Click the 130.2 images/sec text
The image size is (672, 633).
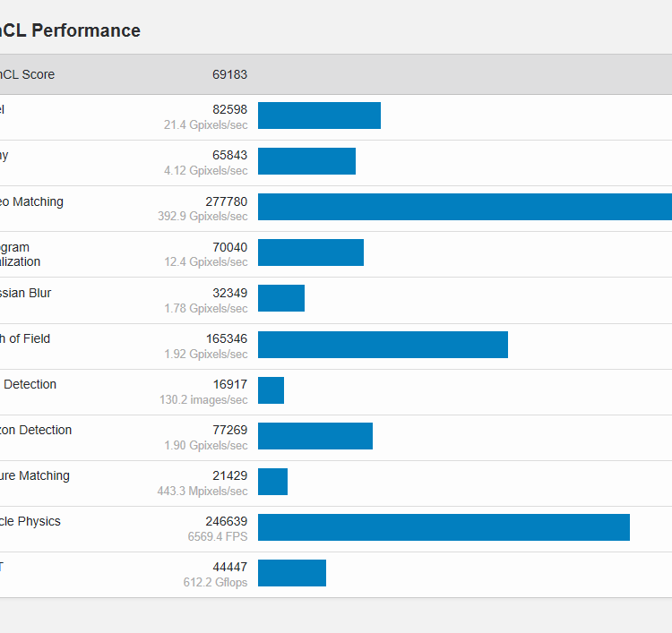pos(203,399)
